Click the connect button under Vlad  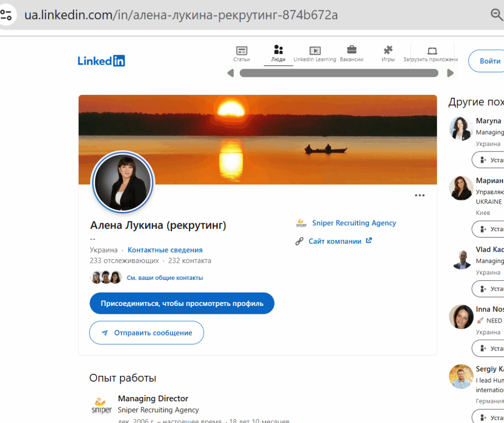pos(488,289)
